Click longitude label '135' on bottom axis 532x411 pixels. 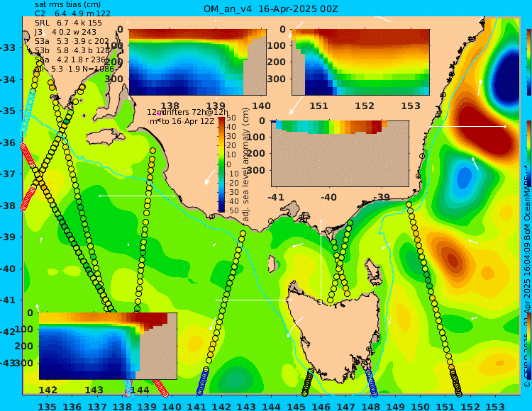click(47, 406)
